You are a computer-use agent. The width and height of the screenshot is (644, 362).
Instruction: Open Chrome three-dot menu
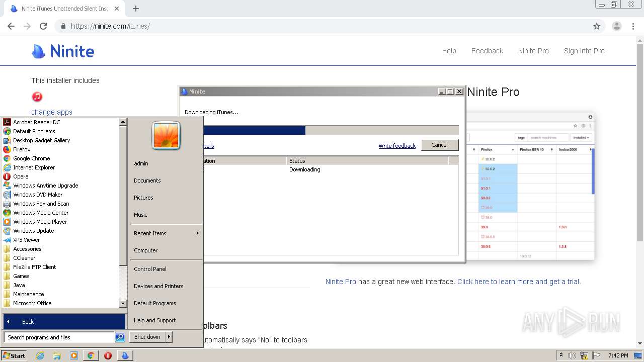[x=633, y=26]
